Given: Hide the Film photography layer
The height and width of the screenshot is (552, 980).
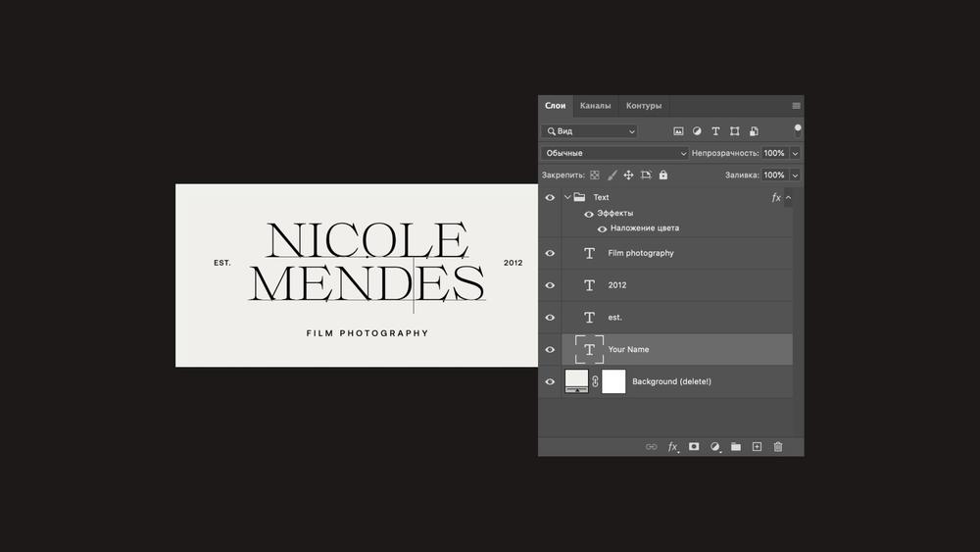Looking at the screenshot, I should pos(550,253).
